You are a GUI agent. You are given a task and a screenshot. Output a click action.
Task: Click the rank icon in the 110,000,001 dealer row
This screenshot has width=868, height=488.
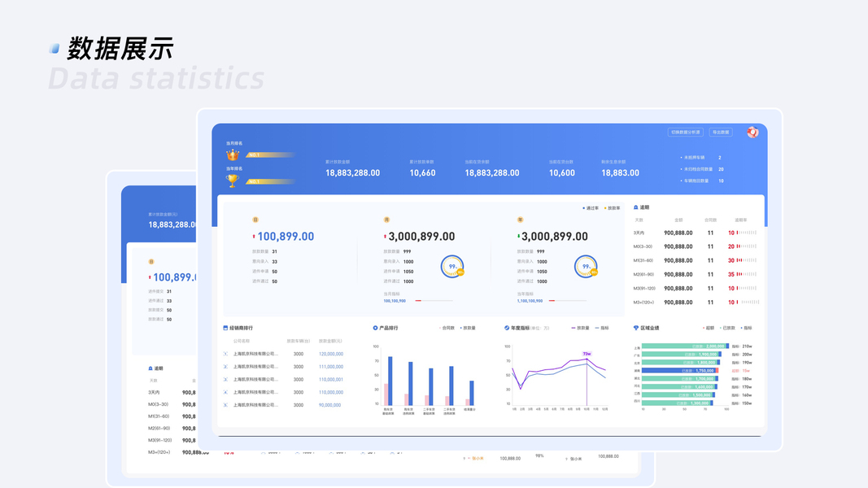pyautogui.click(x=226, y=380)
